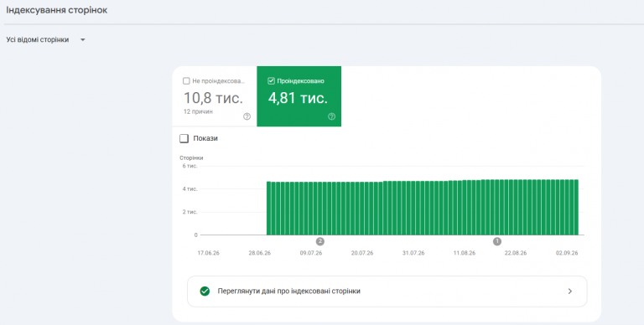Enable the Покази checkbox
This screenshot has width=644, height=325.
click(184, 138)
